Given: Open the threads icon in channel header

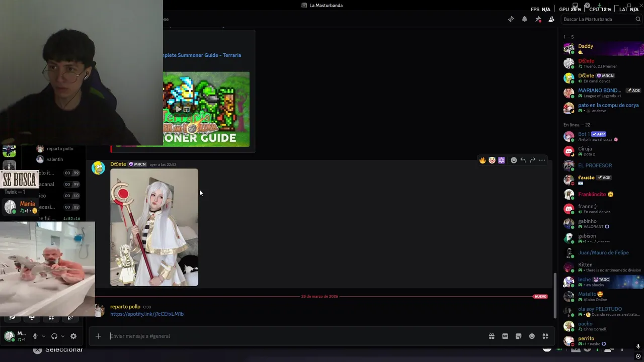Looking at the screenshot, I should pos(511,19).
